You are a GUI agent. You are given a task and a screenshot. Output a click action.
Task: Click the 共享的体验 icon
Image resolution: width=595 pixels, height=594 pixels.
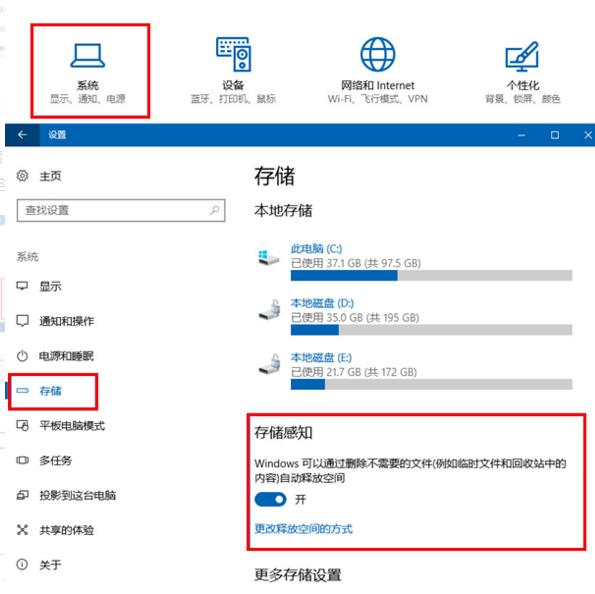pos(22,530)
